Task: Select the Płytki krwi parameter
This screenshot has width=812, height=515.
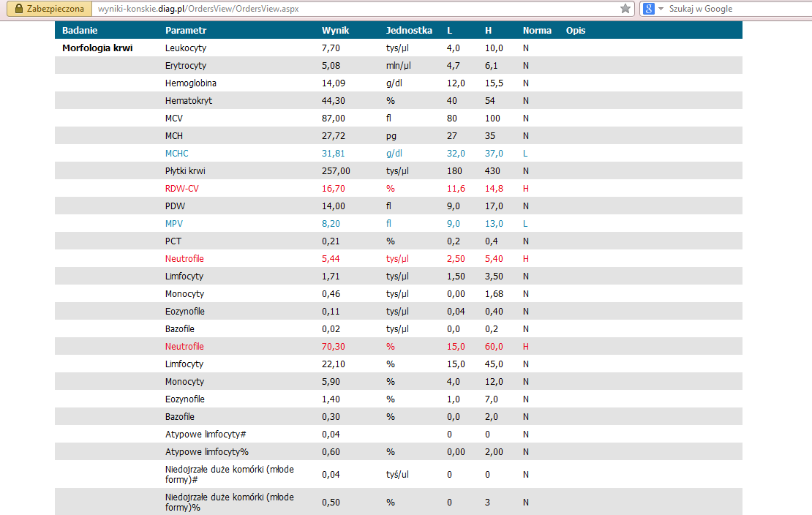Action: [185, 171]
